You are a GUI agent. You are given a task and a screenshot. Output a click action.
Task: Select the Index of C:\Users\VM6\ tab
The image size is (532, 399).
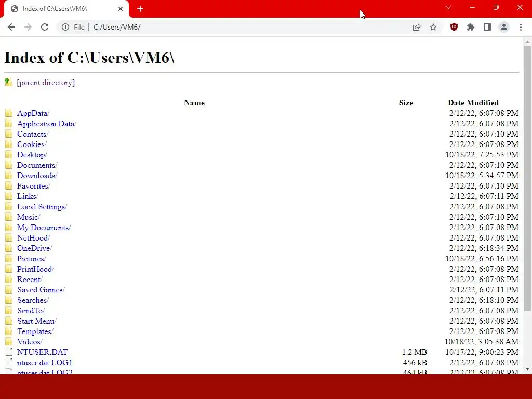click(x=66, y=9)
